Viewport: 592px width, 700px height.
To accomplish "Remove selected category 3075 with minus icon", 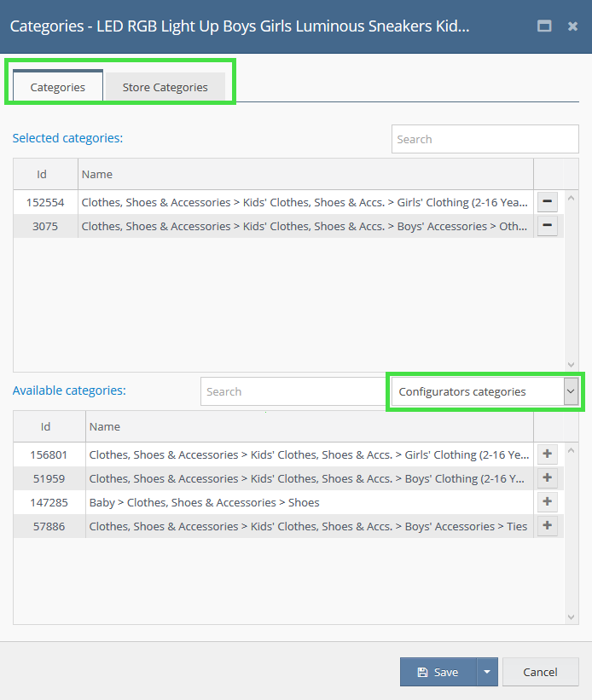I will pos(547,226).
